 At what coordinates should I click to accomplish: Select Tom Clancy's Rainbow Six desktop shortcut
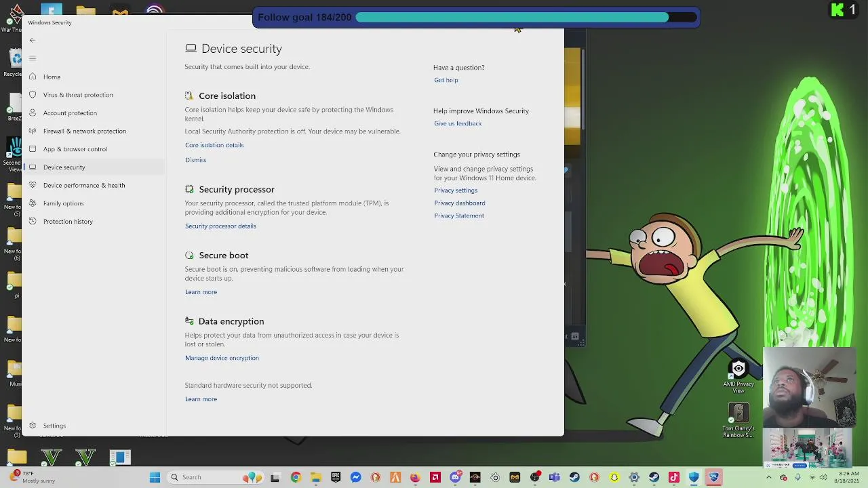coord(738,421)
